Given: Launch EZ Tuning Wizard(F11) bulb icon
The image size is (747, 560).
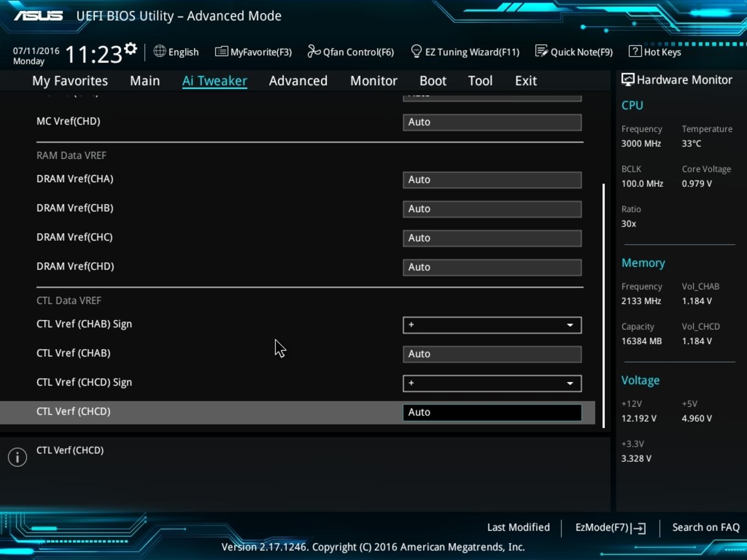Looking at the screenshot, I should [x=416, y=51].
